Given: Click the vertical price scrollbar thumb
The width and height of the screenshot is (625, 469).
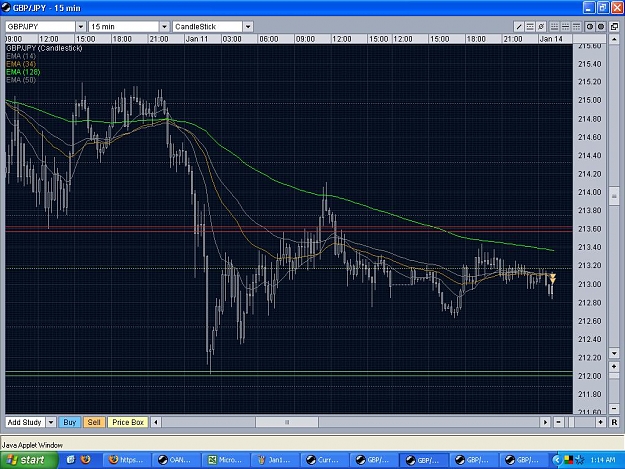Looking at the screenshot, I should (614, 196).
